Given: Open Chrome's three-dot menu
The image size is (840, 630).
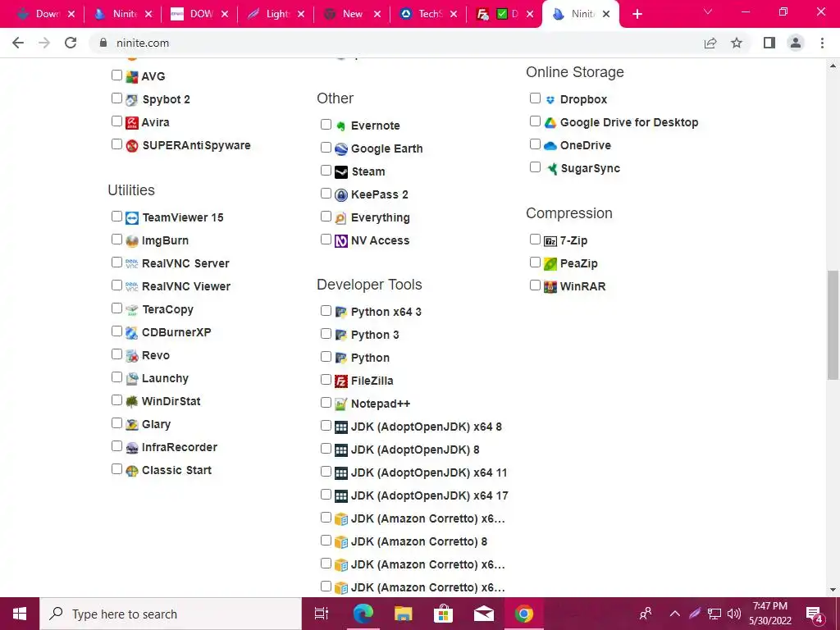Looking at the screenshot, I should [822, 43].
